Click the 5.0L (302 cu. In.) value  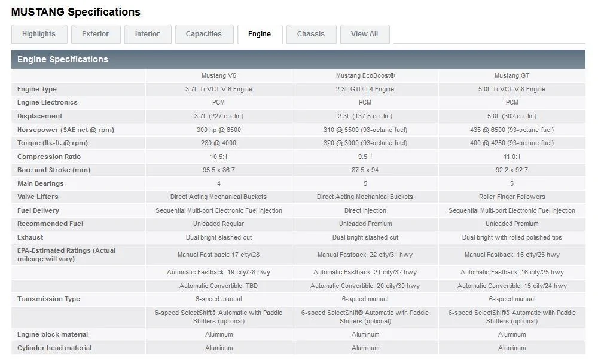(512, 116)
